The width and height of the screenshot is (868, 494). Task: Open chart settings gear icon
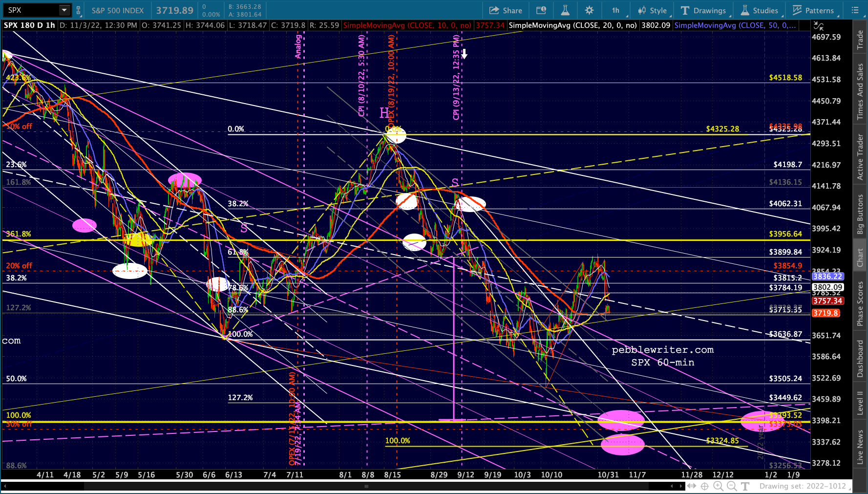pyautogui.click(x=589, y=10)
